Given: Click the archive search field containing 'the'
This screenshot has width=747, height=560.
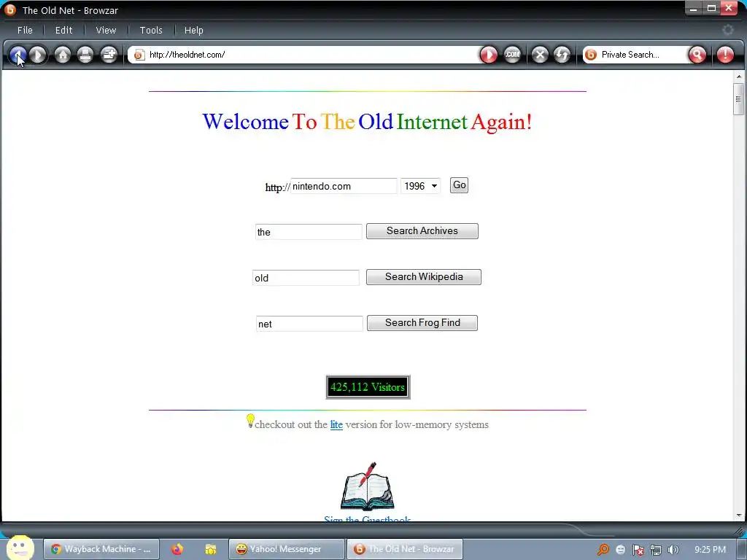Looking at the screenshot, I should [309, 232].
